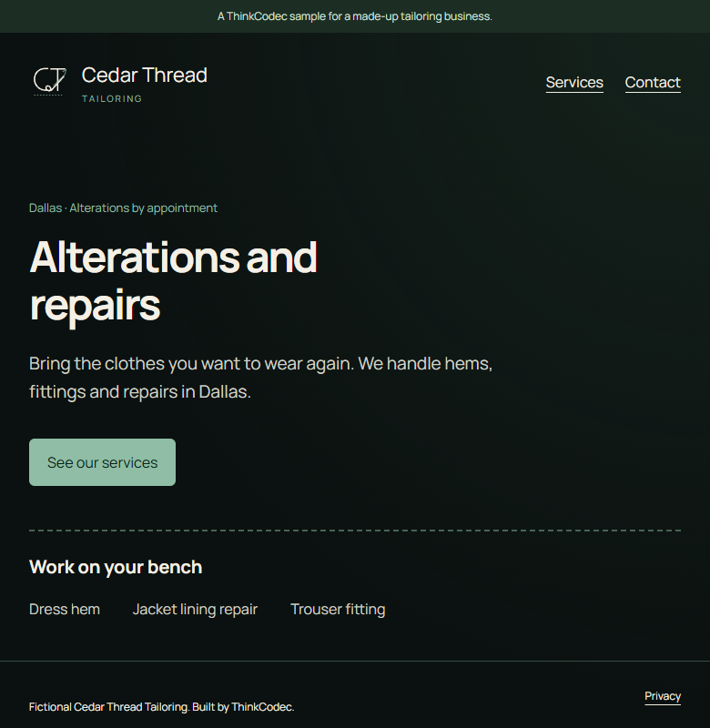This screenshot has height=728, width=710.
Task: Click the Dallas · Alterations by appointment tagline
Action: (123, 208)
